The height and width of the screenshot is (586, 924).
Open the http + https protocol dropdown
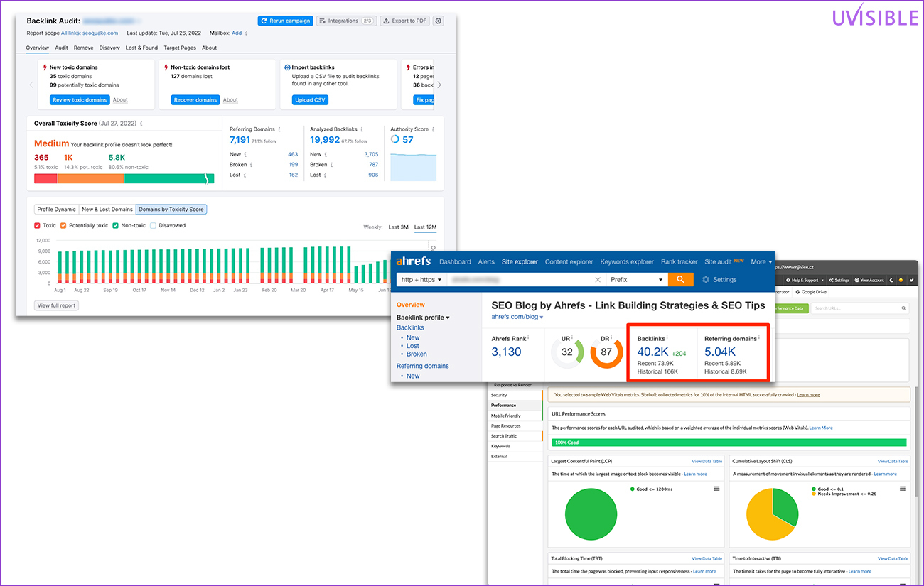pyautogui.click(x=421, y=280)
